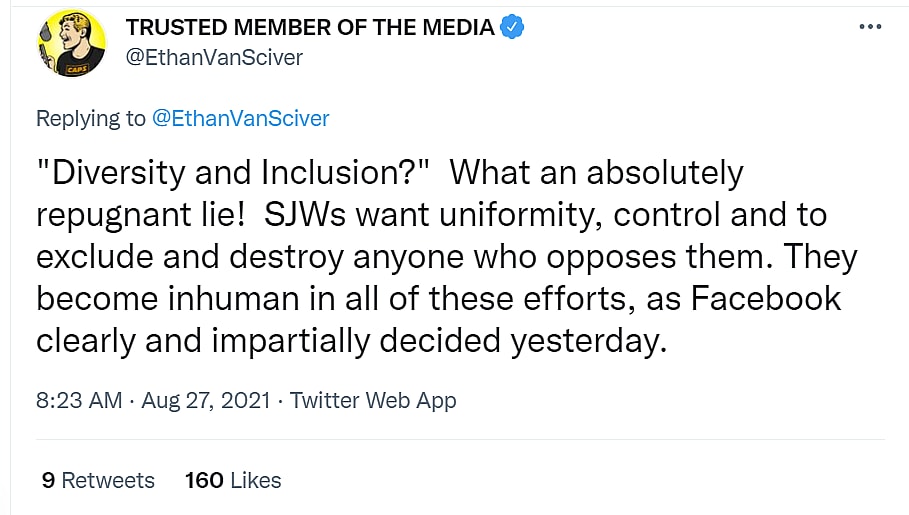Click the Aug 27, 2021 date

click(206, 400)
